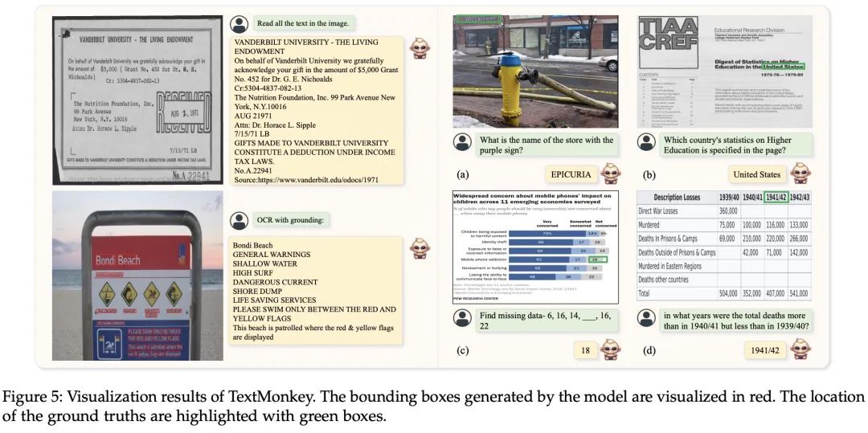Screen dimensions: 868x433
Task: Click the monkey icon next to the EPICURIA answer
Action: 611,174
